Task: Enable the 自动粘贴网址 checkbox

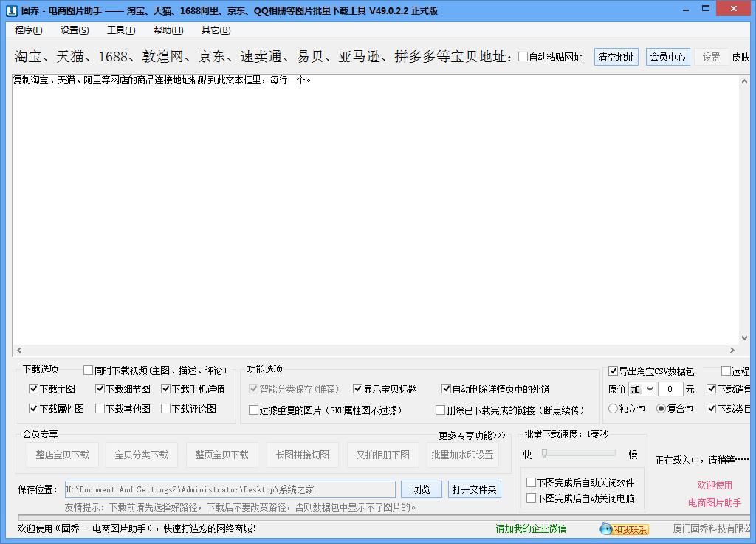Action: [523, 55]
